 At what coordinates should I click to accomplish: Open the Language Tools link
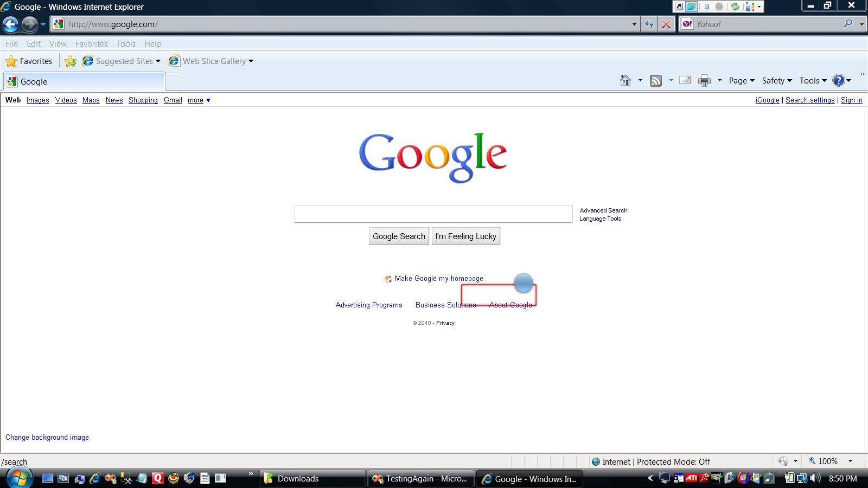[600, 219]
